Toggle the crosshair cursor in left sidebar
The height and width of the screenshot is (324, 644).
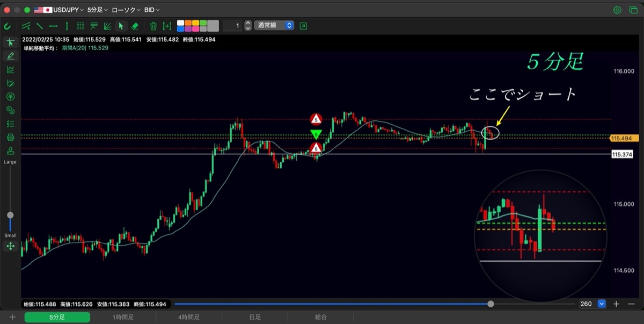pyautogui.click(x=10, y=42)
